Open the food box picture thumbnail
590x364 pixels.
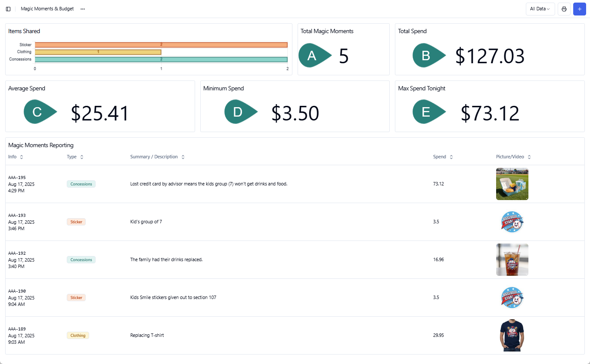(x=512, y=184)
